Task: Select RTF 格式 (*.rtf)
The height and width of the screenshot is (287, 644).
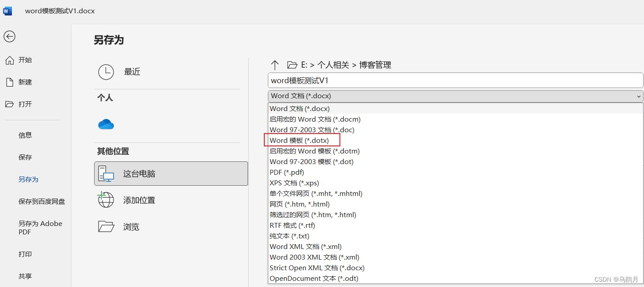Action: click(455, 225)
